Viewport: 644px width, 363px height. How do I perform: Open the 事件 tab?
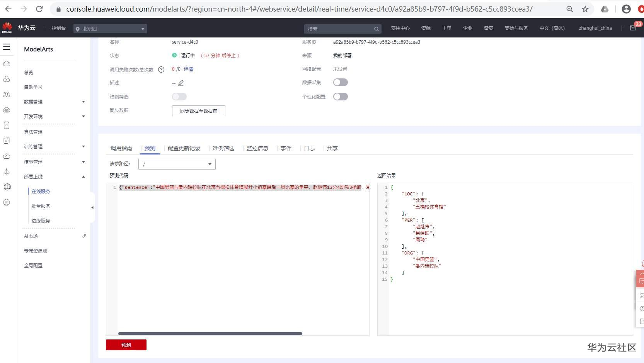pyautogui.click(x=286, y=148)
